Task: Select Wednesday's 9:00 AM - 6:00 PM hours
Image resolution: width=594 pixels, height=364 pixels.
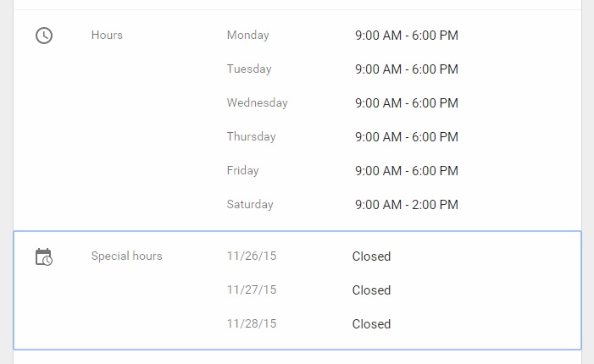Action: point(407,103)
